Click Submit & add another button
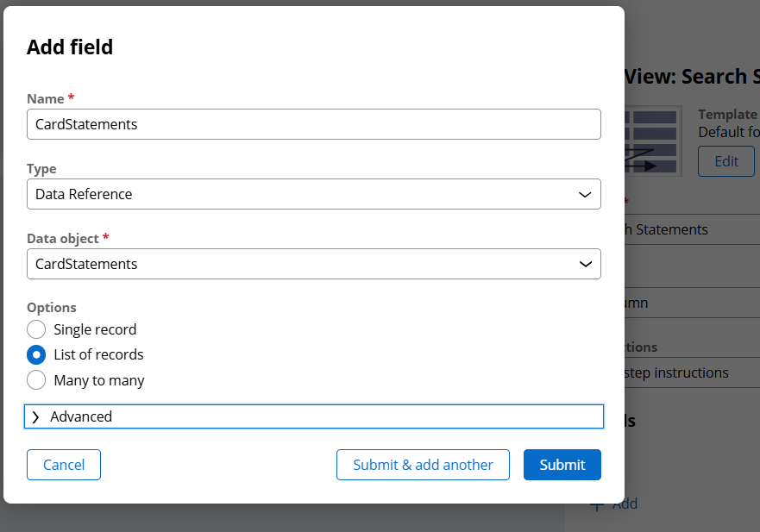This screenshot has width=760, height=532. pyautogui.click(x=423, y=465)
